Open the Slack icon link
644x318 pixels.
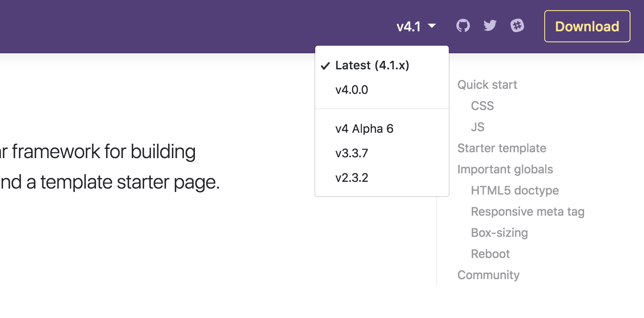tap(517, 26)
